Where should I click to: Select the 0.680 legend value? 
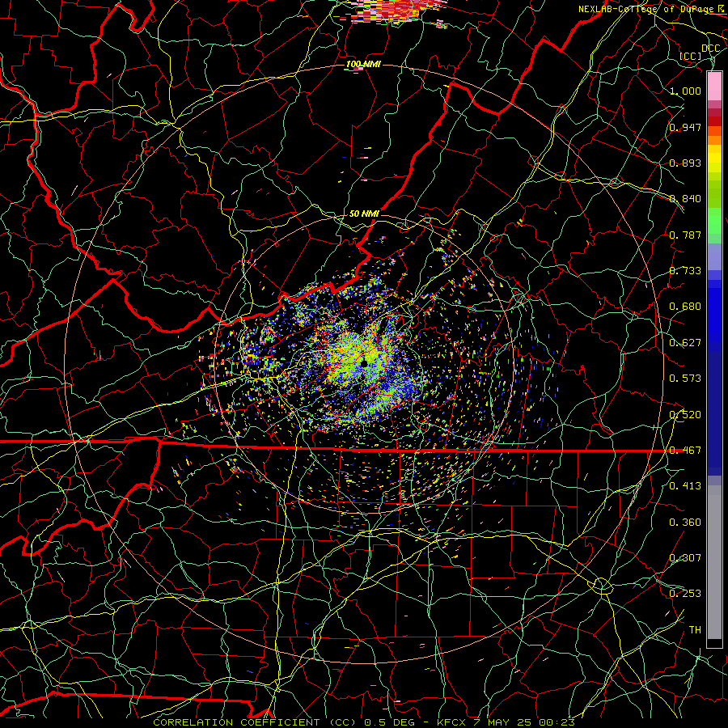685,307
